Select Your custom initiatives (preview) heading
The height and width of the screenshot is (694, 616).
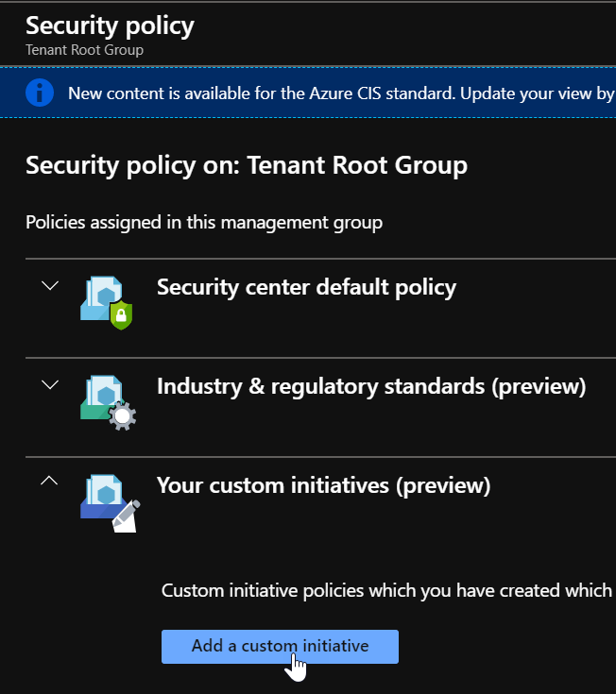tap(323, 485)
